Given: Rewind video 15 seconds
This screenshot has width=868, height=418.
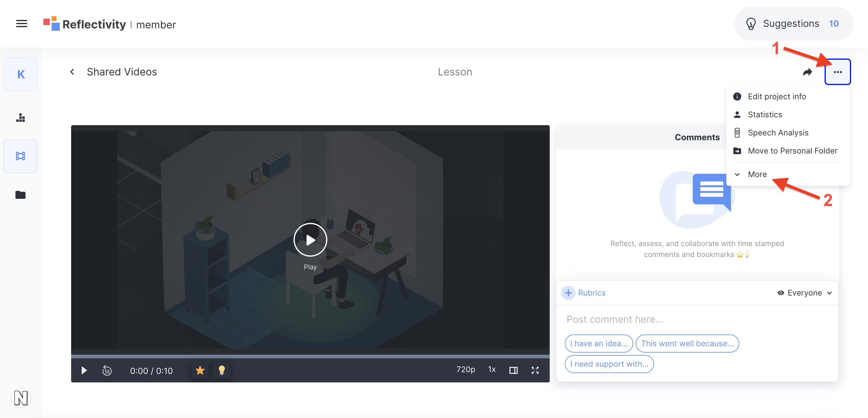Looking at the screenshot, I should pos(107,370).
